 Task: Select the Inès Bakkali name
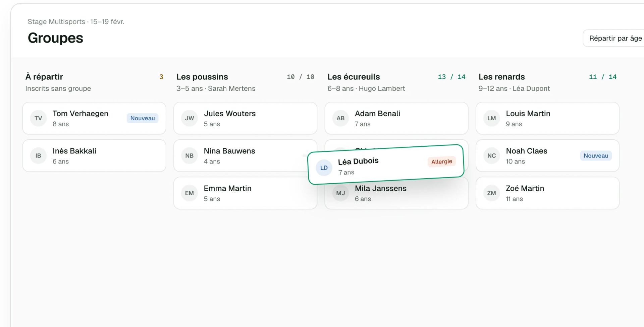pos(74,151)
